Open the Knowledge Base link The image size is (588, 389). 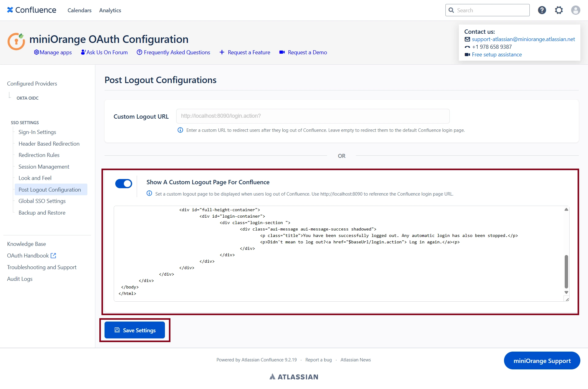click(26, 244)
